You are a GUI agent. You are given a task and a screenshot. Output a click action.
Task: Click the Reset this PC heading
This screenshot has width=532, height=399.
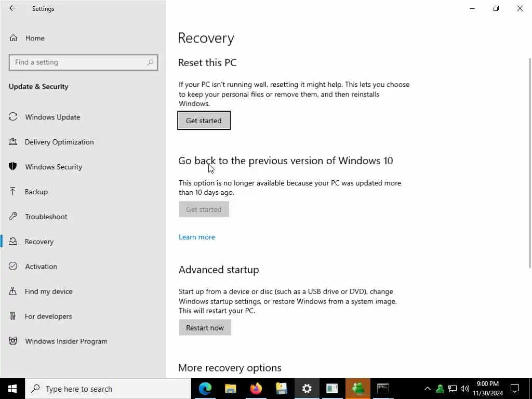[207, 62]
